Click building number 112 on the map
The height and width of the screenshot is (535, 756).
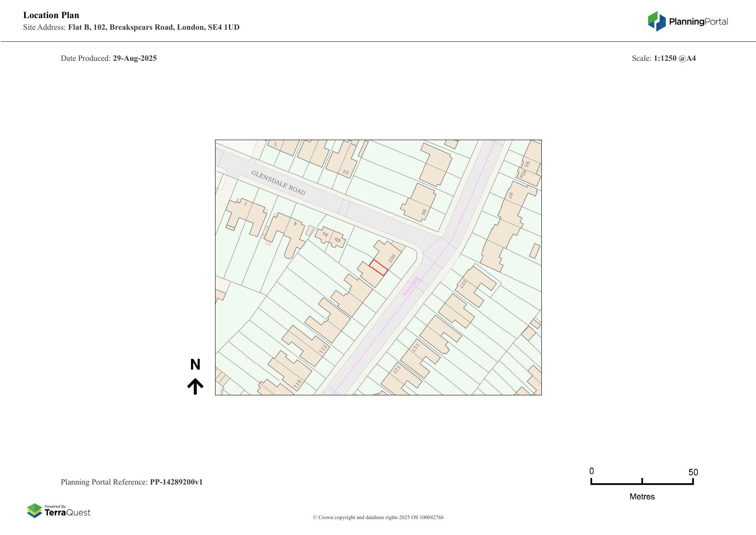323,349
